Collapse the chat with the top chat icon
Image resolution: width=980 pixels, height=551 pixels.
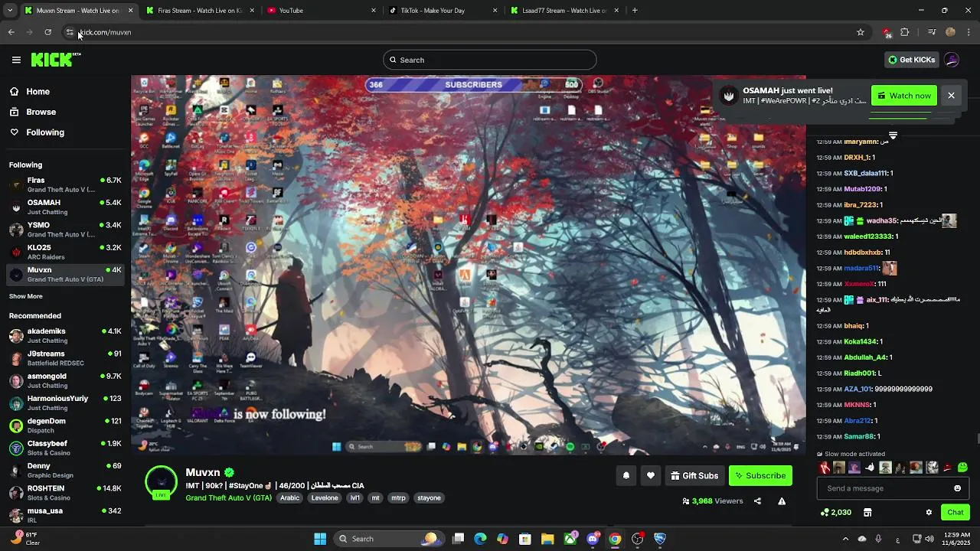click(893, 135)
